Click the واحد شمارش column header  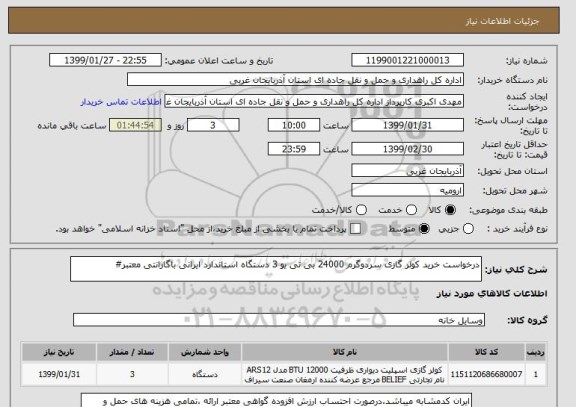(205, 352)
